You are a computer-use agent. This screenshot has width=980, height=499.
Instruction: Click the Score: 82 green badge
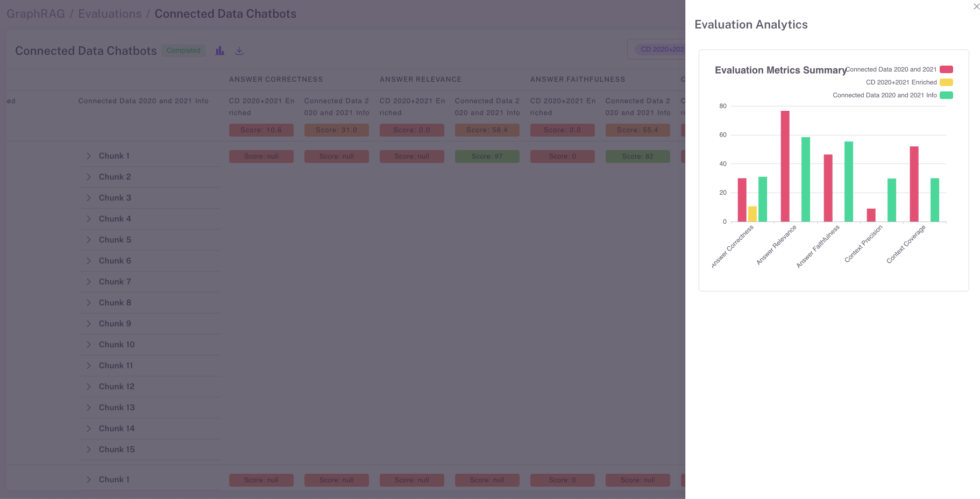click(637, 156)
